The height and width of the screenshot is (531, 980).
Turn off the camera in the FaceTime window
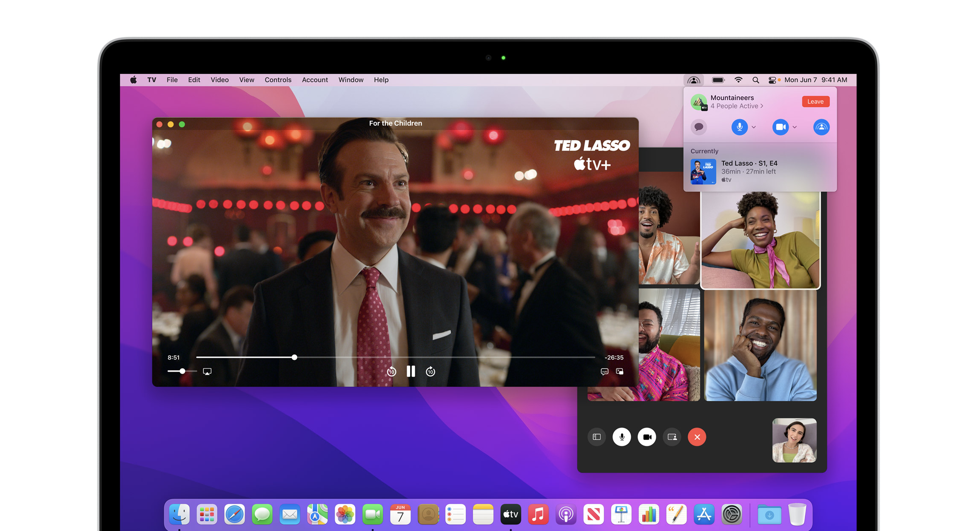(647, 437)
